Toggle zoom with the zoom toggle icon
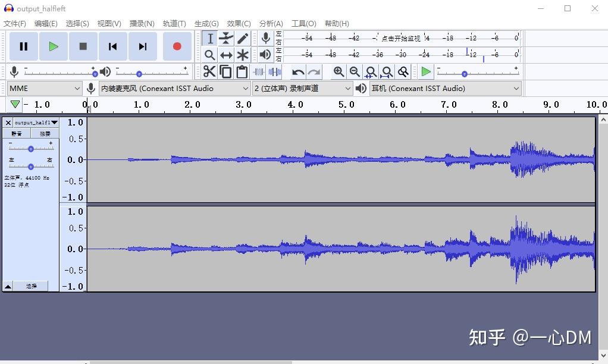Screen dimensions: 608x364 pos(403,72)
